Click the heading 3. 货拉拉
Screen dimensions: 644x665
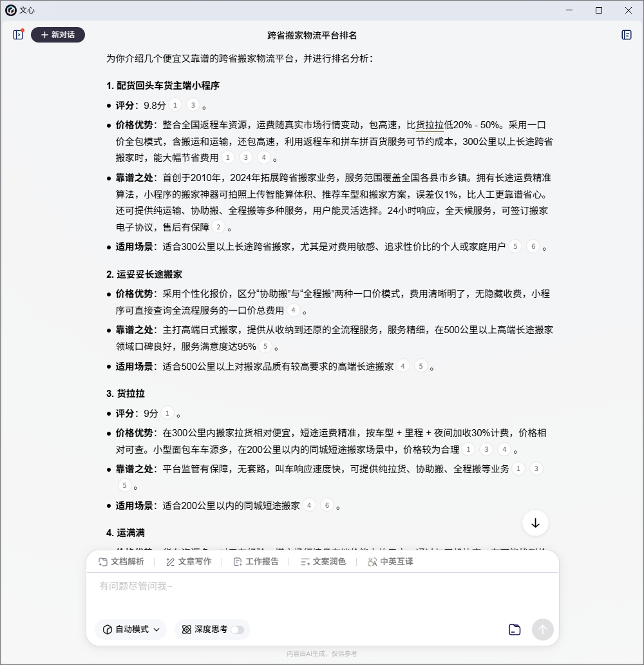[x=126, y=394]
